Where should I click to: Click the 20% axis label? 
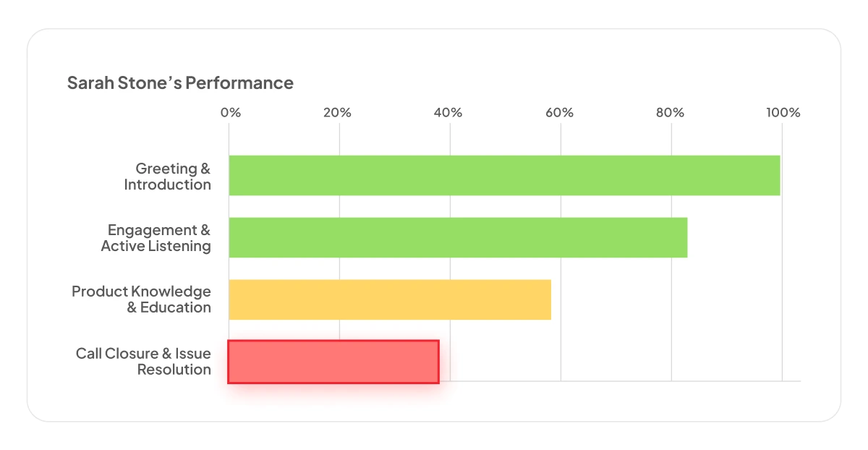[337, 113]
